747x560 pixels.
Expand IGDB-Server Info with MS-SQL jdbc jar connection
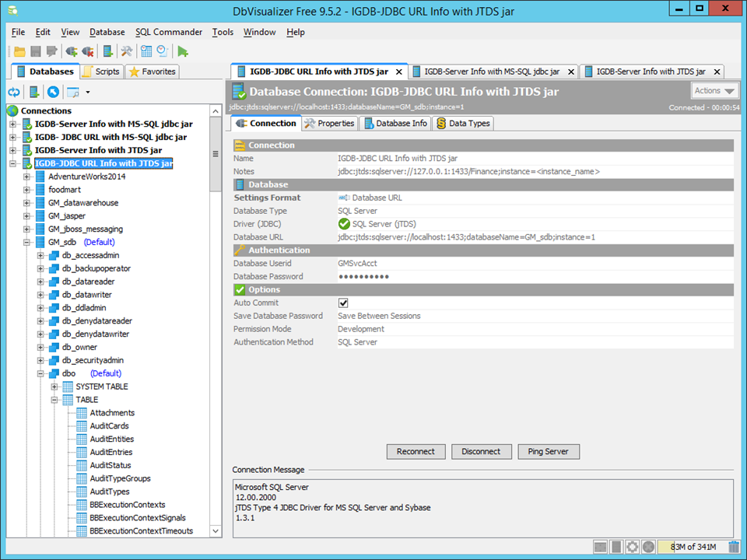(x=13, y=124)
